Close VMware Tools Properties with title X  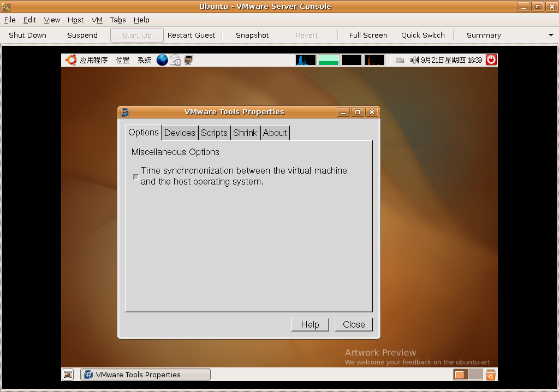[372, 112]
